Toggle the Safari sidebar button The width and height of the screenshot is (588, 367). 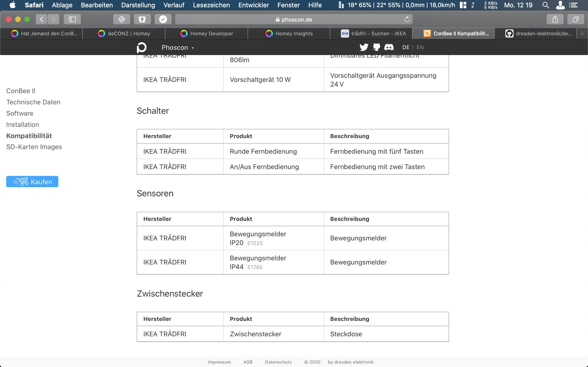pos(72,19)
